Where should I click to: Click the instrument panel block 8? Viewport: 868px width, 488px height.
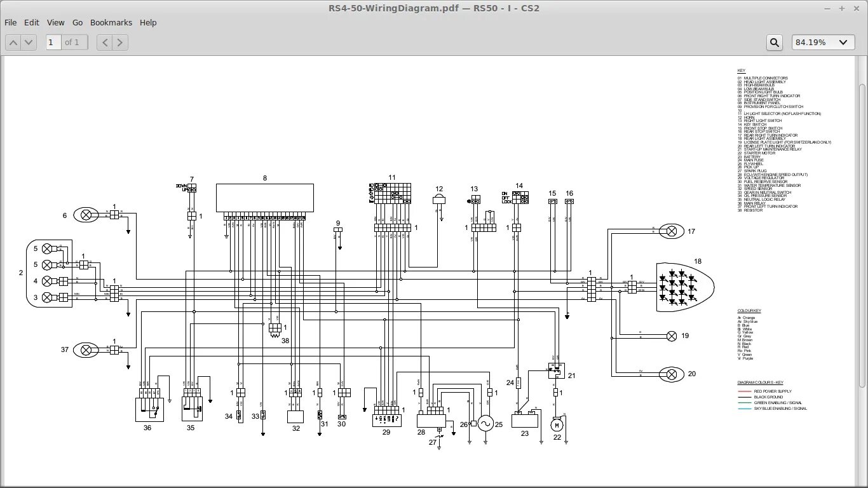[265, 198]
